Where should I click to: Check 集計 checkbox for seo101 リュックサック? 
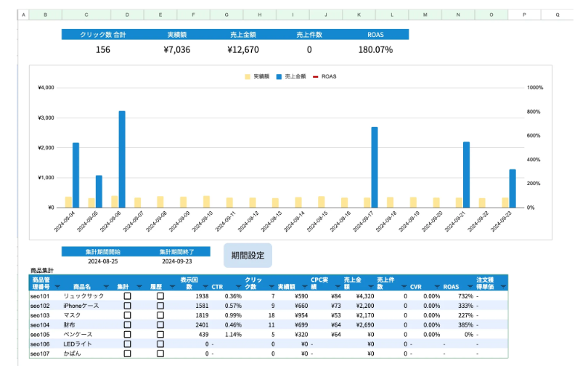tap(128, 296)
